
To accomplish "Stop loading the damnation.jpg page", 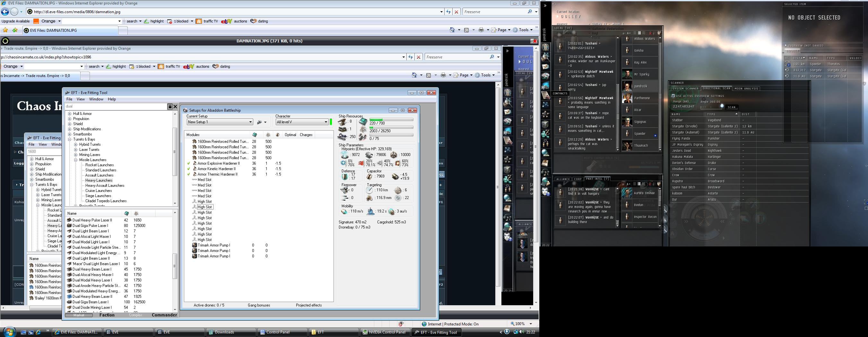I will [456, 12].
